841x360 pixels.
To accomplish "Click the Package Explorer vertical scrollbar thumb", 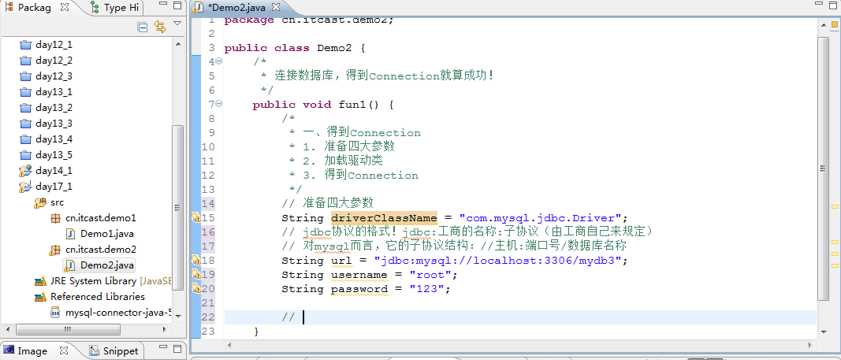I will 178,208.
